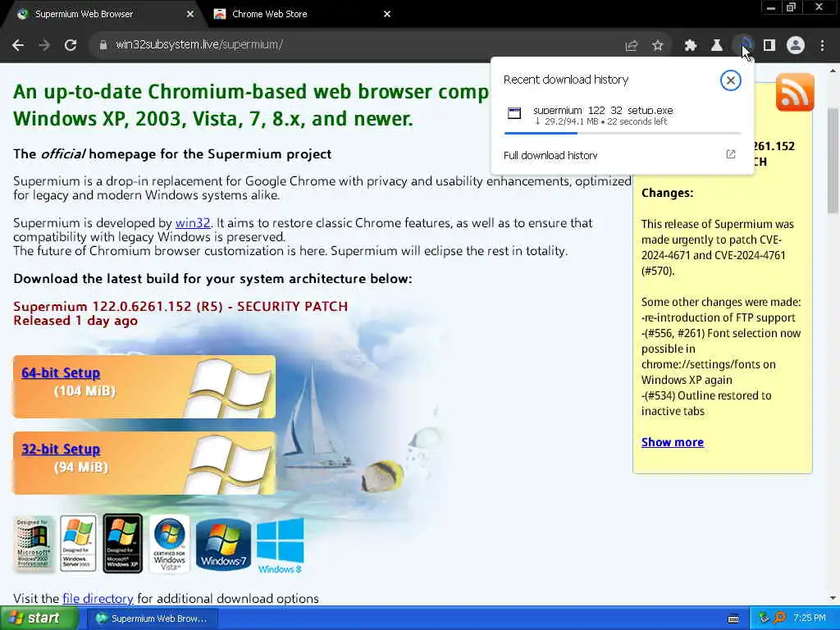Click the 7:25 PM system clock
840x630 pixels.
pos(810,619)
